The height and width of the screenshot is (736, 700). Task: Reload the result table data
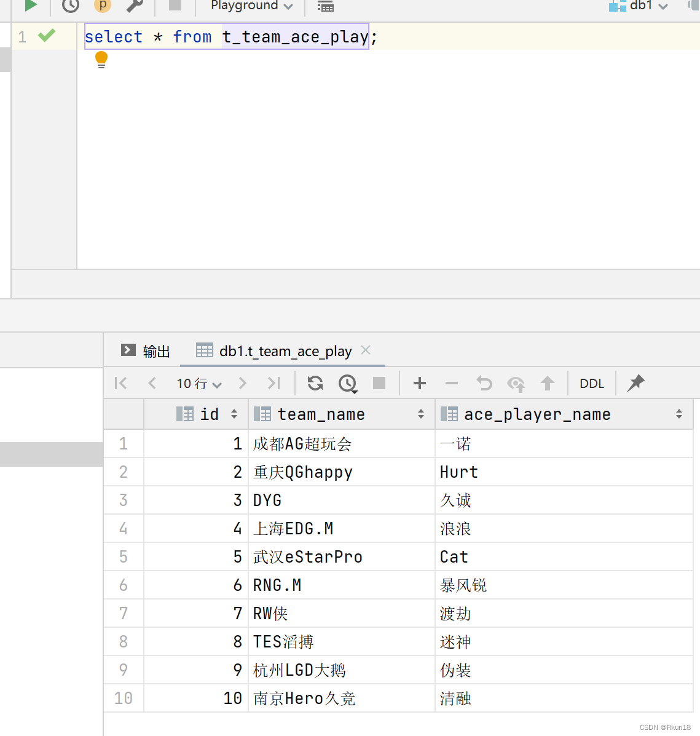pos(315,383)
